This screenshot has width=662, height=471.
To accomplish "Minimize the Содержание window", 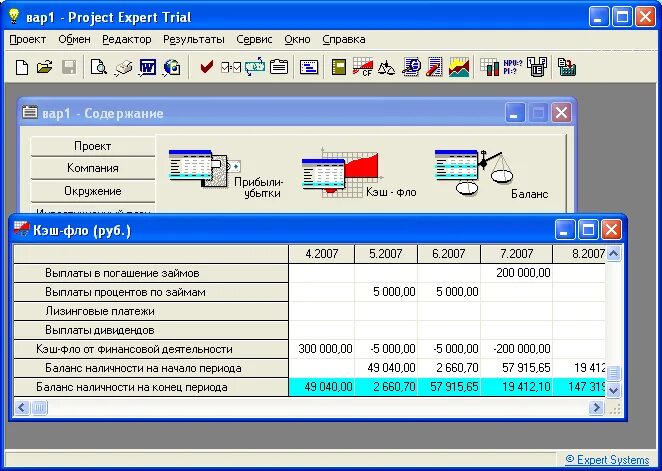I will (515, 113).
